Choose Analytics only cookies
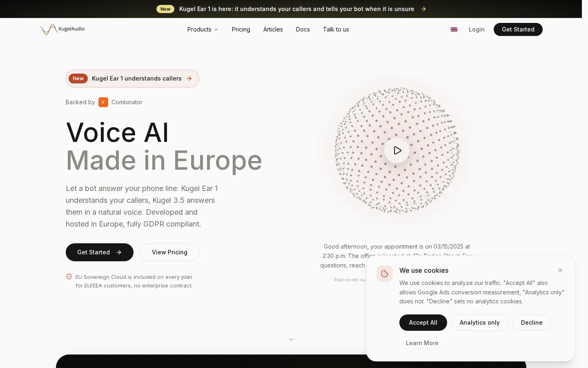Image resolution: width=588 pixels, height=368 pixels. (x=480, y=323)
